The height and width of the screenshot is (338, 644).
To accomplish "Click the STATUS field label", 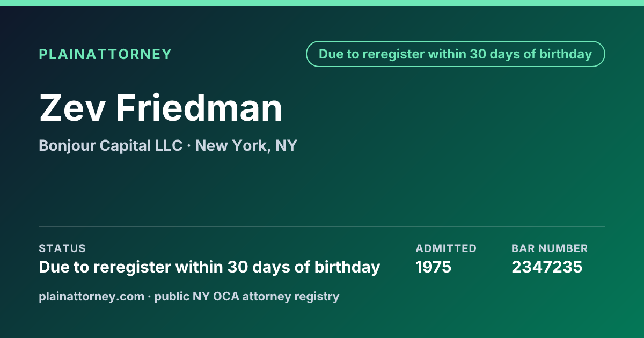I will [62, 248].
